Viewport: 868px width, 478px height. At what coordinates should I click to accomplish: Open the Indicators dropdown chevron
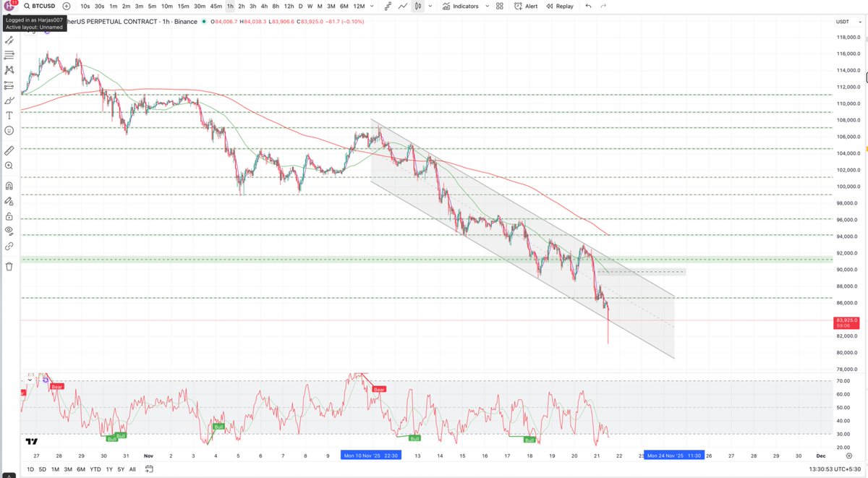[x=487, y=7]
